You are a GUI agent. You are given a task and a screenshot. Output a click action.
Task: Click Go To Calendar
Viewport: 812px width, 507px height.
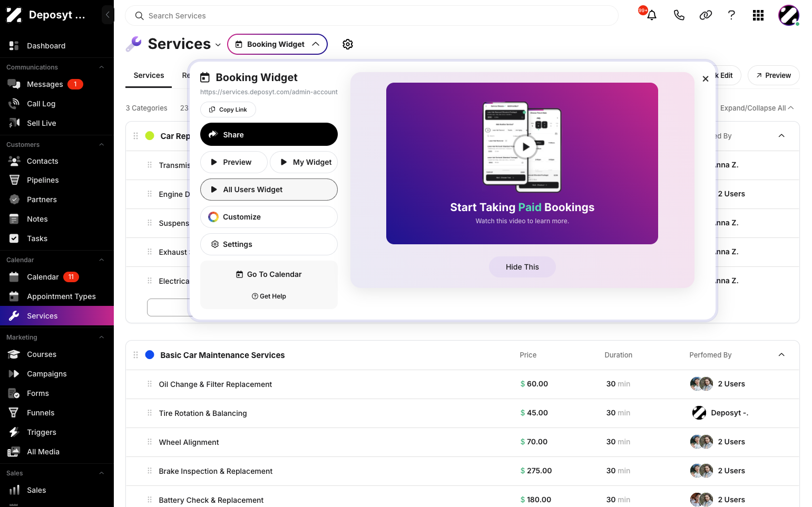coord(269,274)
